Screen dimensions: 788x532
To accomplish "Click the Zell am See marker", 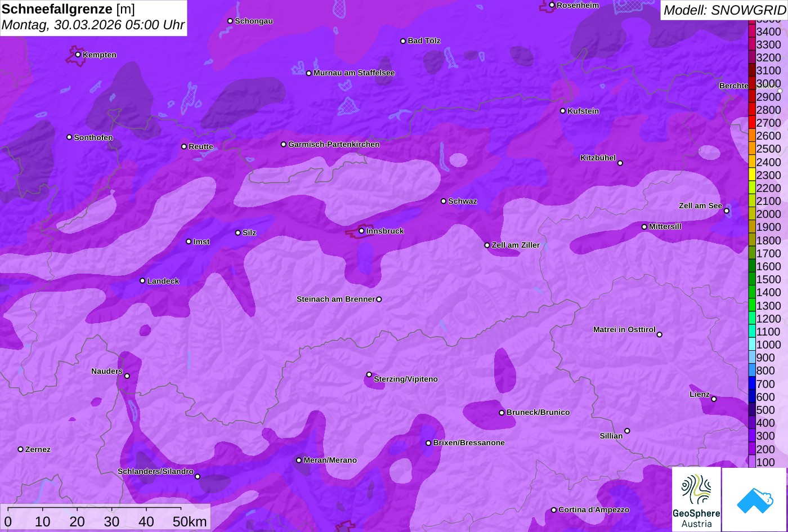I will click(x=726, y=211).
